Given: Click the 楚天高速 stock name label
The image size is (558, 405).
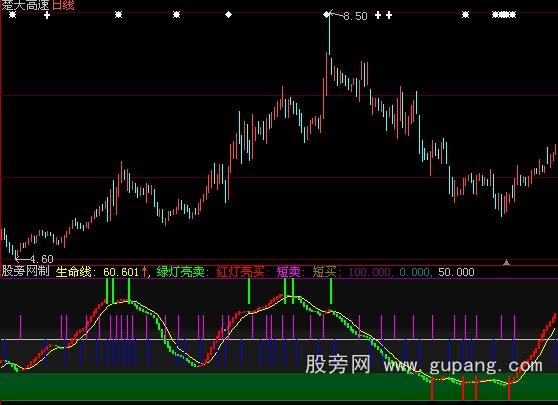Looking at the screenshot, I should (26, 5).
